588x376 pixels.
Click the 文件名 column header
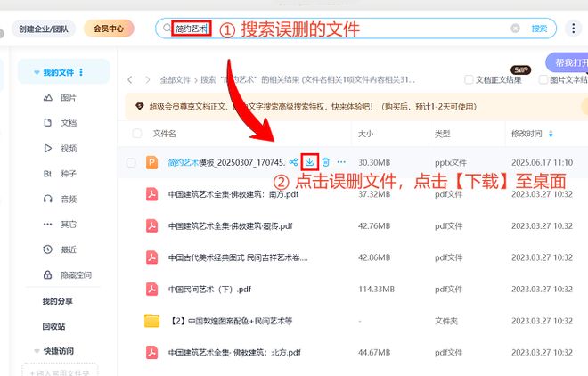(164, 134)
